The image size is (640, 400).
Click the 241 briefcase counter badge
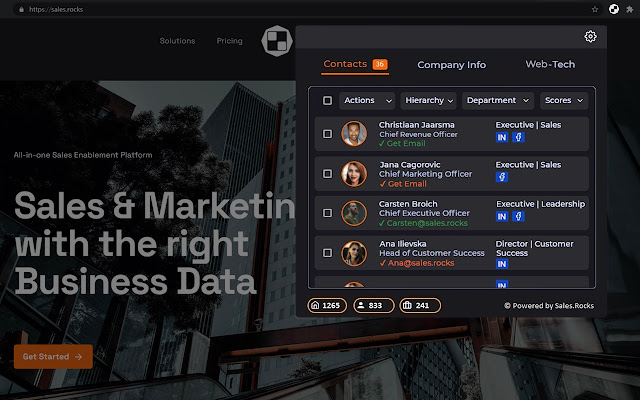420,305
